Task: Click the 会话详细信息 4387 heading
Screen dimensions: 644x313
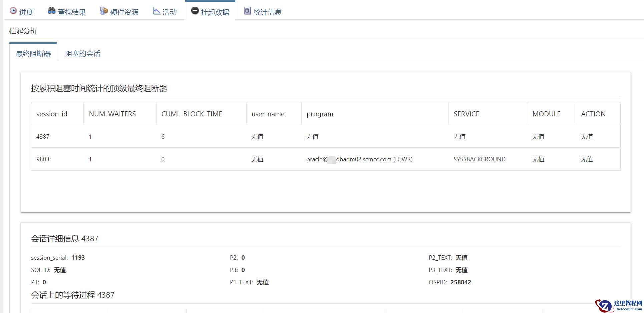Action: [x=65, y=239]
